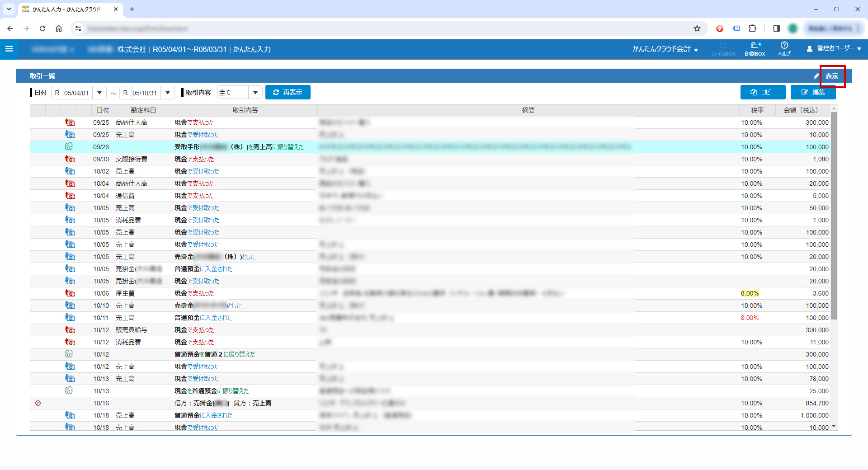Click the コピー copy button
Image resolution: width=868 pixels, height=470 pixels.
pyautogui.click(x=763, y=92)
